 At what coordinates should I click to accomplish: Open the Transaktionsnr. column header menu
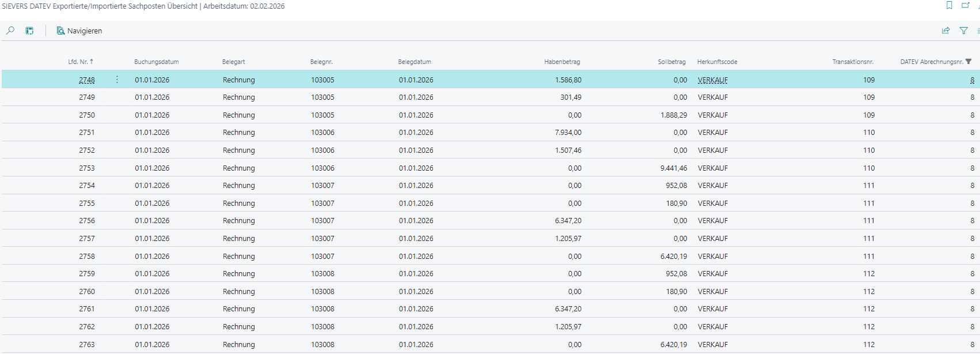tap(853, 62)
